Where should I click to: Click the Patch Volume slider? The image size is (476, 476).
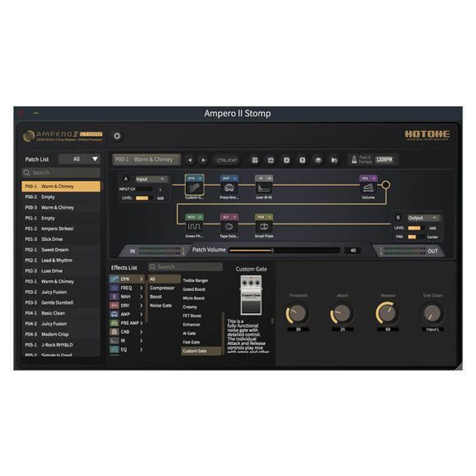pyautogui.click(x=284, y=250)
